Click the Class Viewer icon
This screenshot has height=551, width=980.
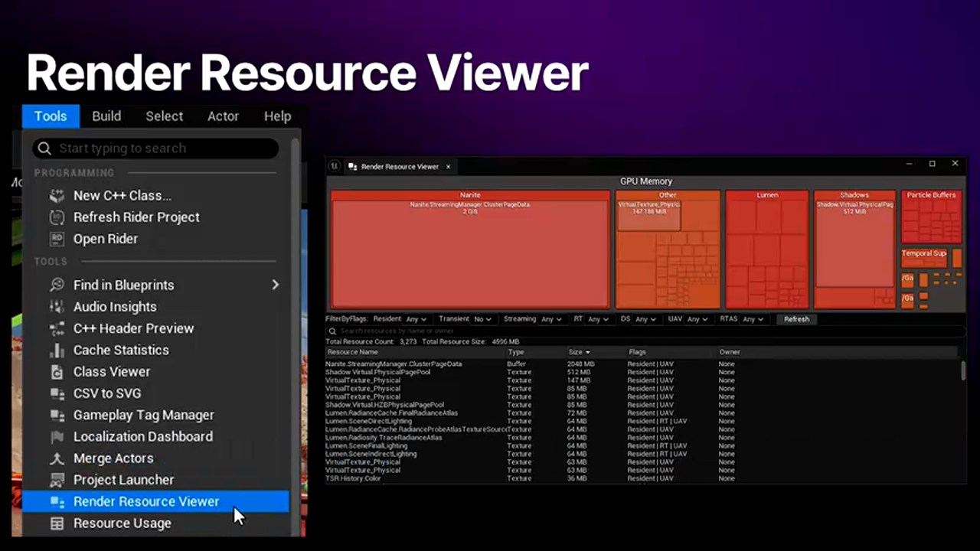click(57, 372)
